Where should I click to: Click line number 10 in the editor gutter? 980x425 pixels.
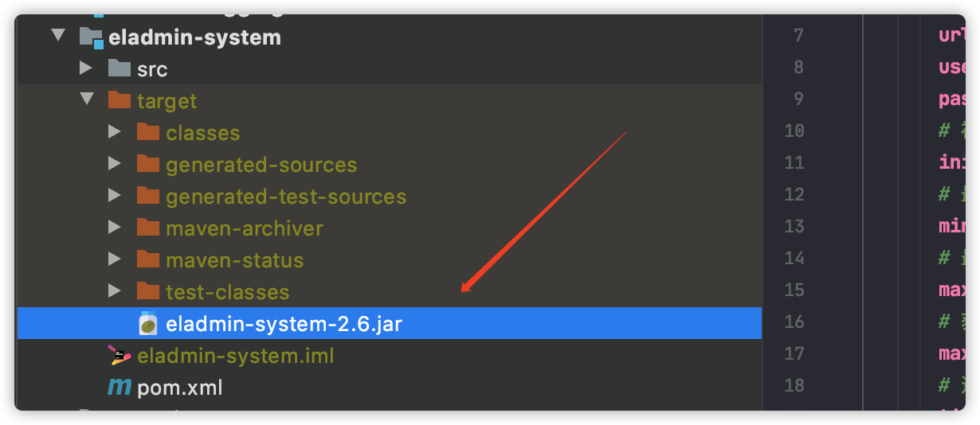[x=794, y=131]
